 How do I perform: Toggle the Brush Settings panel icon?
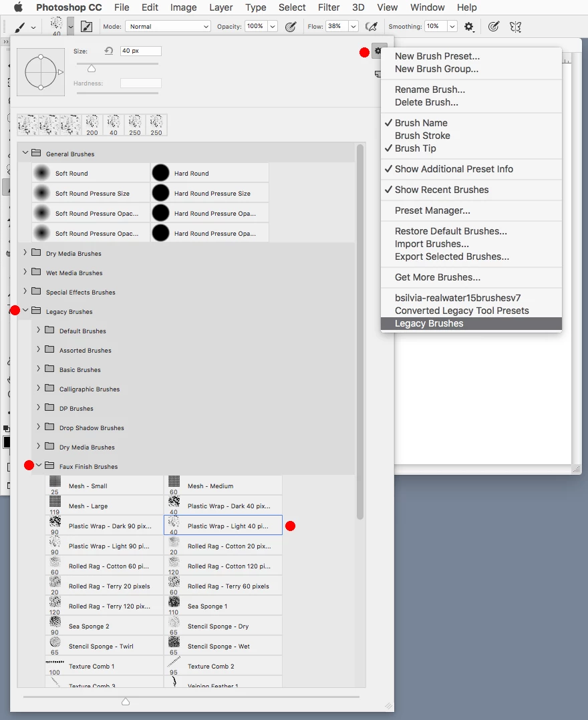[x=86, y=27]
